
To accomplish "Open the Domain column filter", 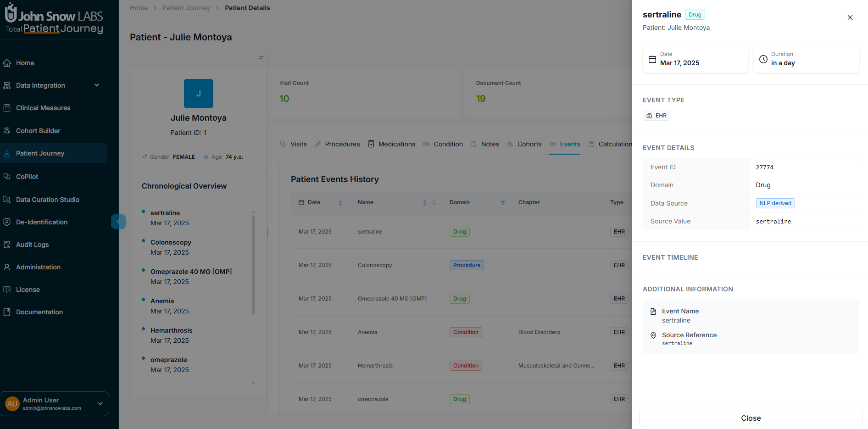I will click(502, 202).
